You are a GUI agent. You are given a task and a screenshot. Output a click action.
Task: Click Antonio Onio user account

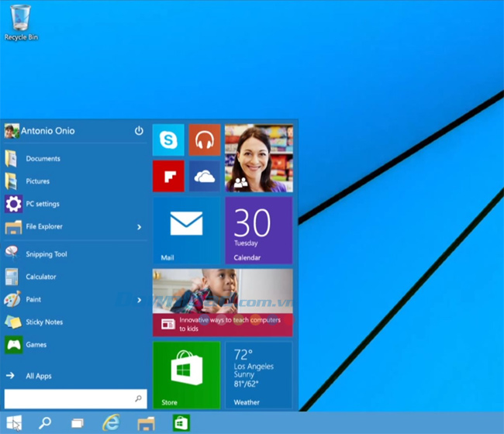click(x=47, y=131)
